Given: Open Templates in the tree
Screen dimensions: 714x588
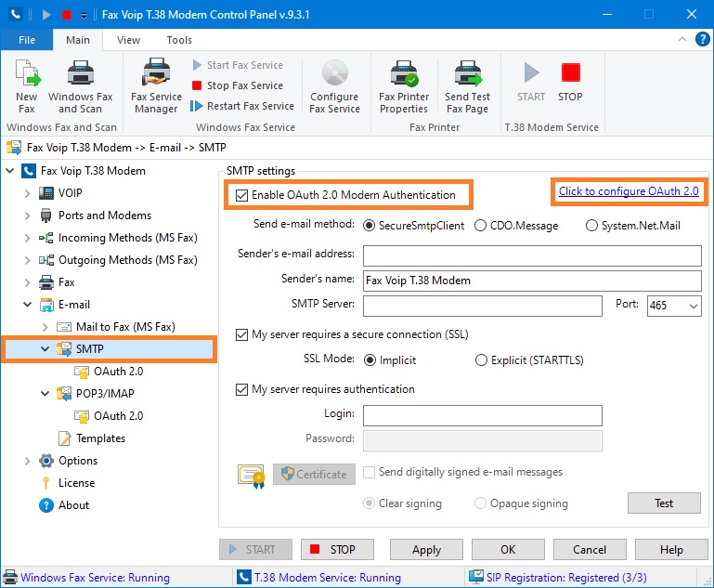Looking at the screenshot, I should click(100, 438).
